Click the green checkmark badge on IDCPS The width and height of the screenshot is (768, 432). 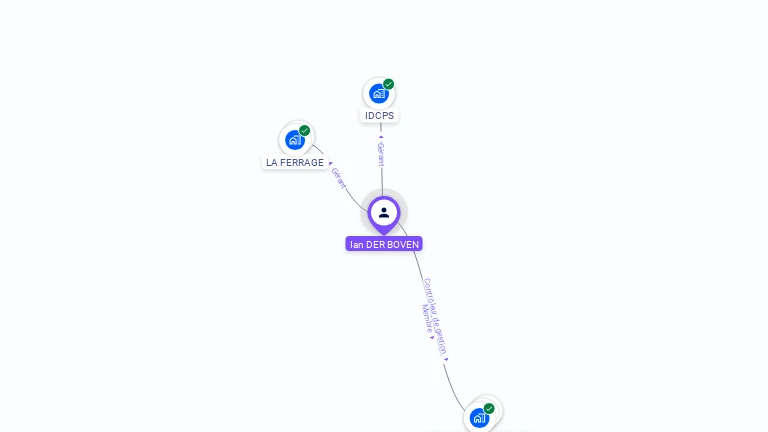point(388,84)
